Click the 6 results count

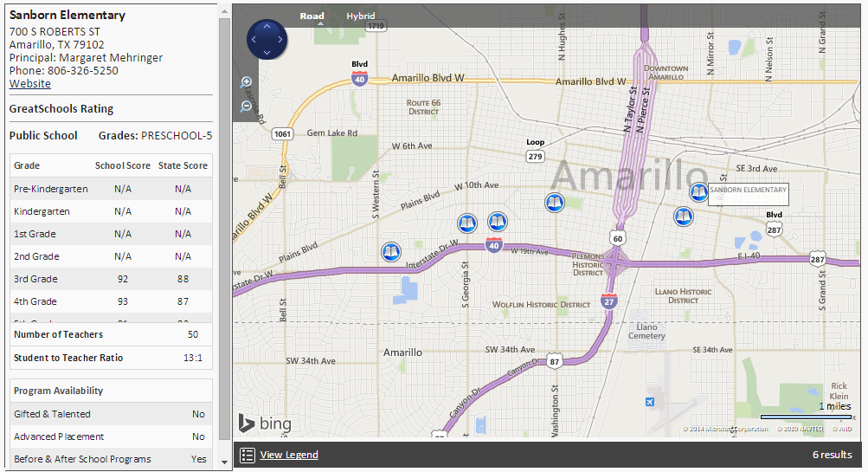[832, 455]
